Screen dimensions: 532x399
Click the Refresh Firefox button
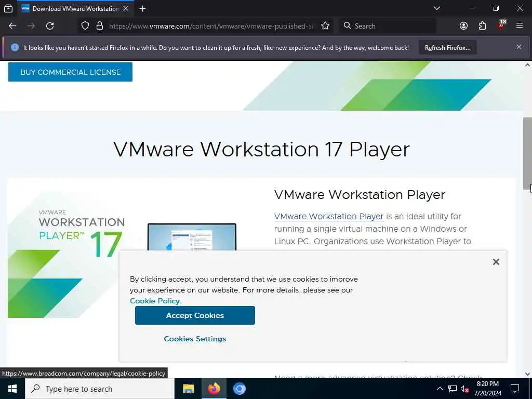447,47
